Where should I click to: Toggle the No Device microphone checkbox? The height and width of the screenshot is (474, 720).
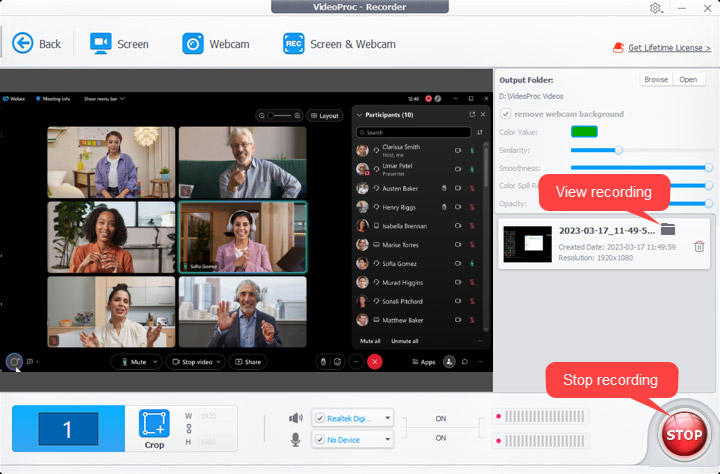320,440
